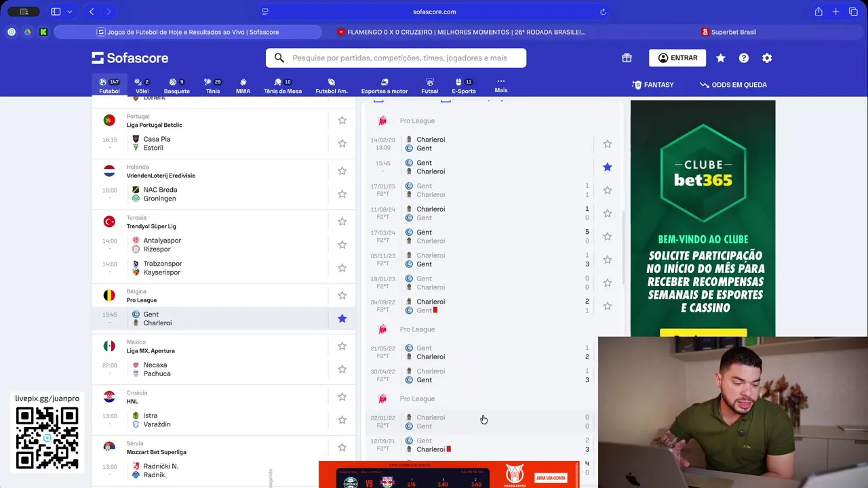Favorite the 05/11/23 Charleroi vs Gent result
This screenshot has height=488, width=868.
tap(608, 260)
